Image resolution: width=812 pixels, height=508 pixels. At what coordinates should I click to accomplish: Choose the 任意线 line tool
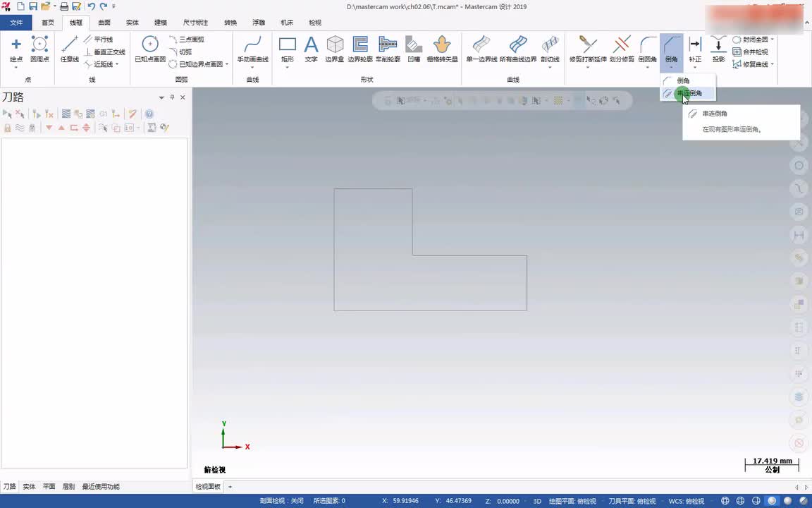pyautogui.click(x=69, y=50)
